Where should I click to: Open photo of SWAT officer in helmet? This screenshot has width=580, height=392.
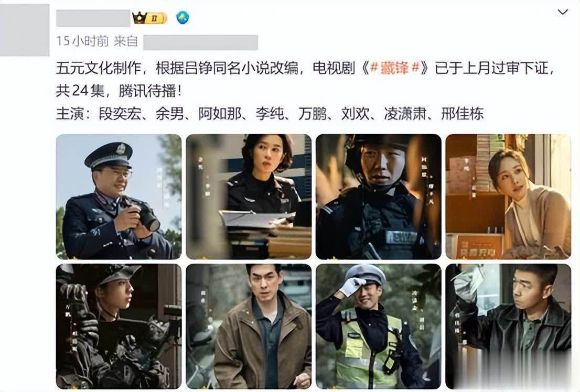point(379,197)
